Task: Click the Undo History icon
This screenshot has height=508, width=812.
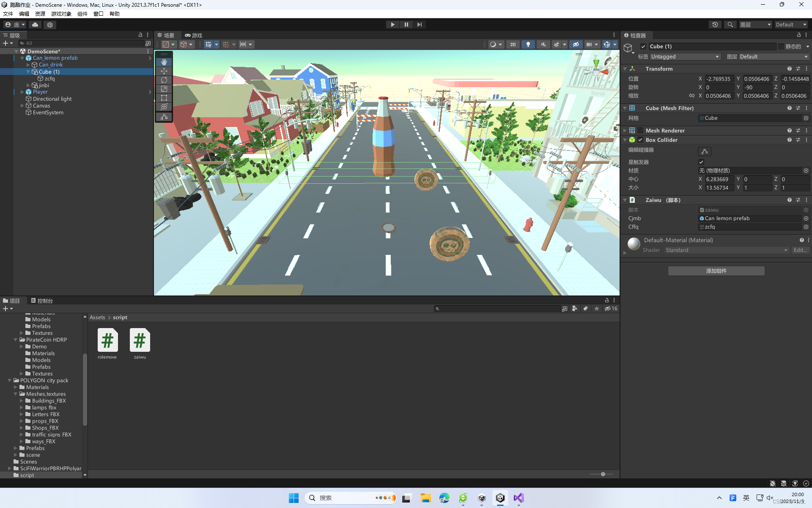Action: pyautogui.click(x=715, y=25)
